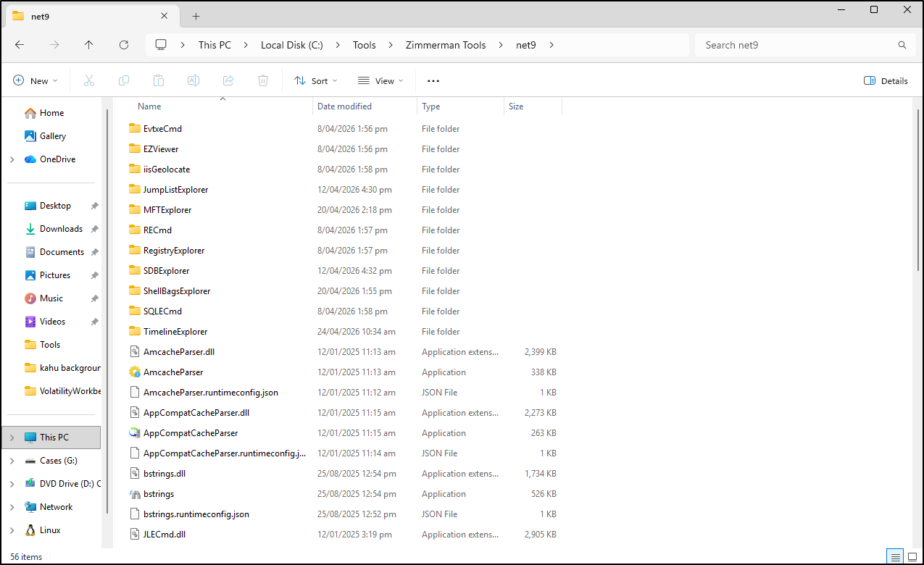Select the bstrings application icon
Image resolution: width=924 pixels, height=565 pixels.
coord(134,494)
